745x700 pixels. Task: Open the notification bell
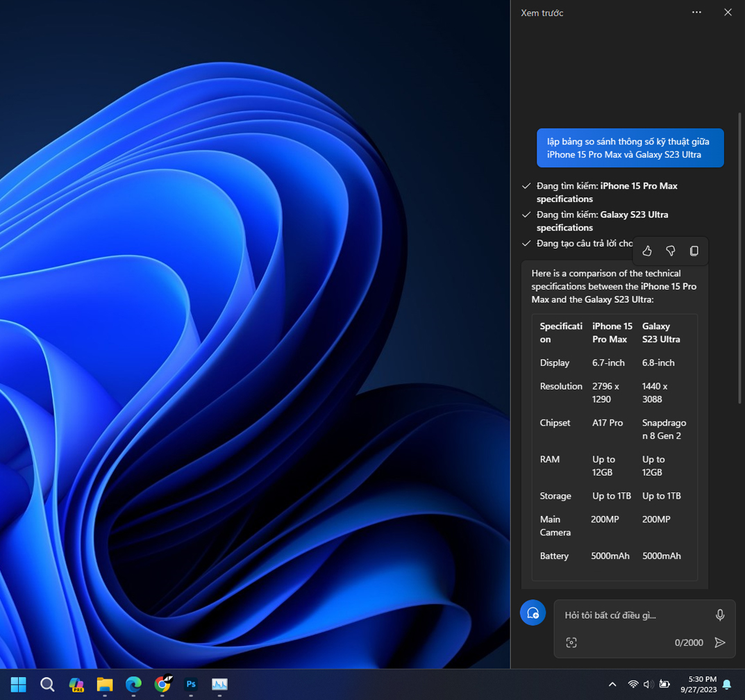point(727,684)
